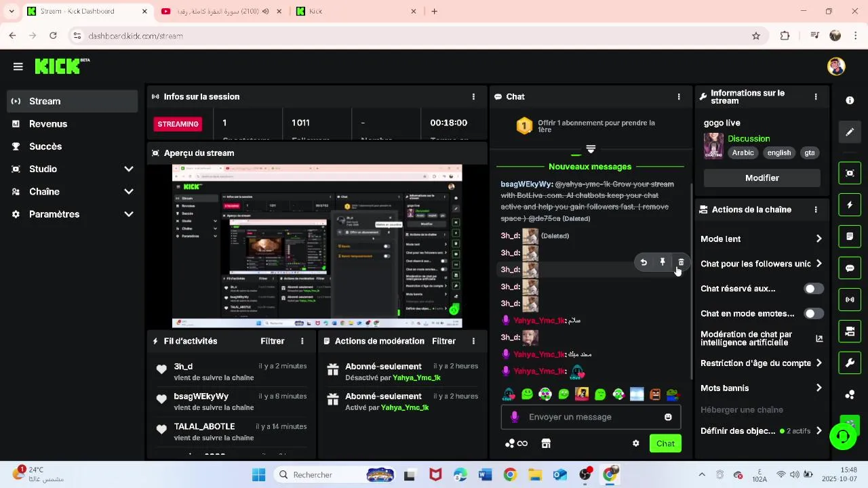Pin the hovered chat message
This screenshot has width=868, height=488.
[x=663, y=262]
